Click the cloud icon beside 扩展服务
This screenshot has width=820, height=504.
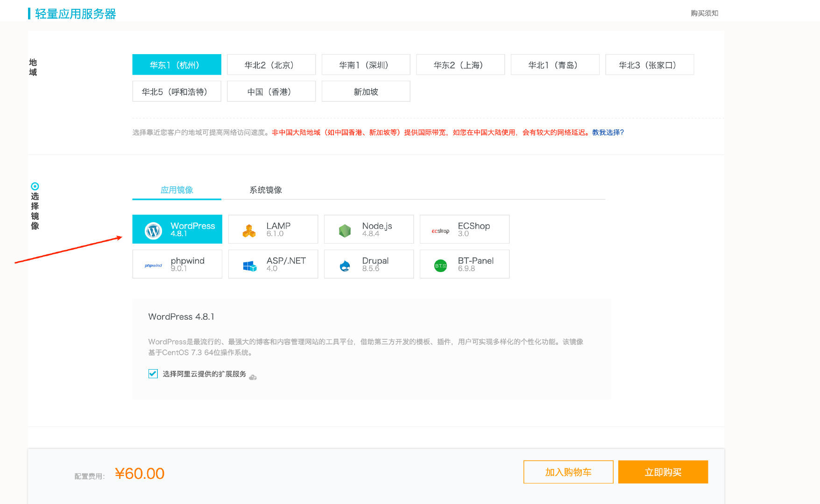[253, 377]
